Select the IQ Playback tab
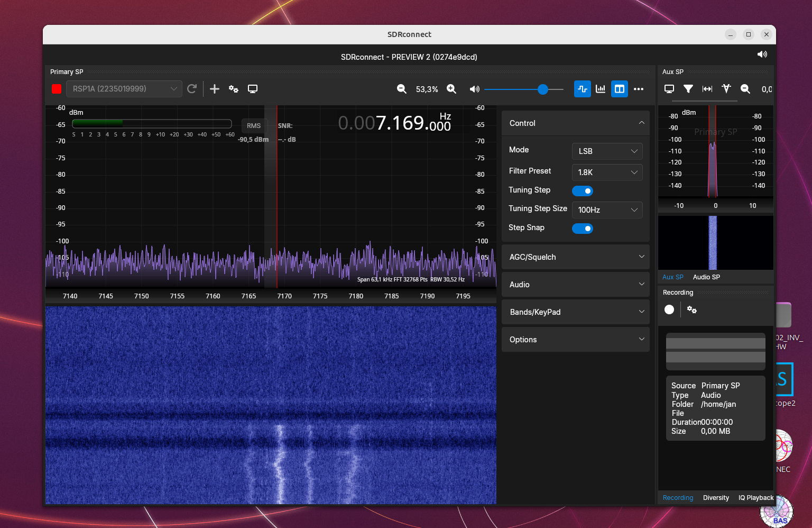The height and width of the screenshot is (528, 812). pyautogui.click(x=756, y=498)
